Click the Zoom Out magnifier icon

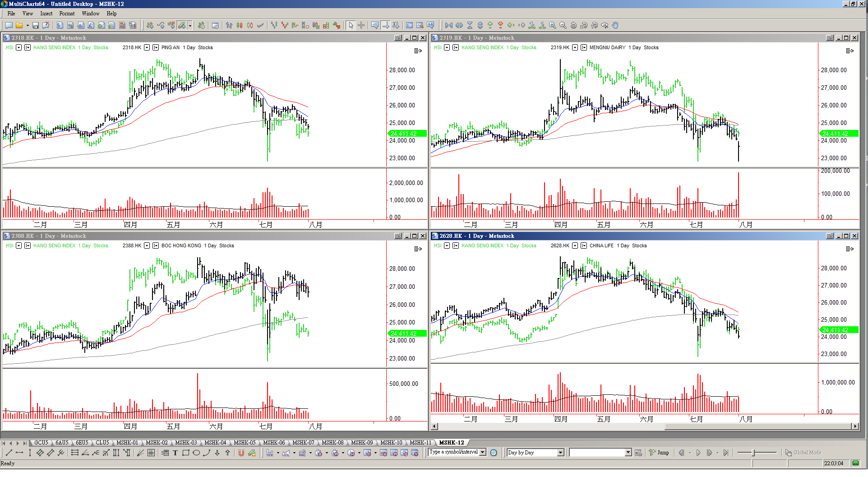pos(563,26)
